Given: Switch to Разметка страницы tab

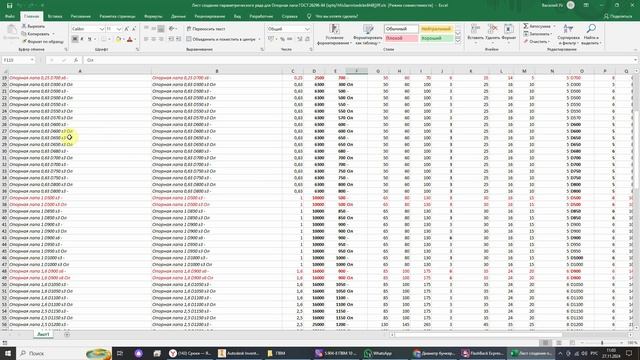Looking at the screenshot, I should [117, 16].
